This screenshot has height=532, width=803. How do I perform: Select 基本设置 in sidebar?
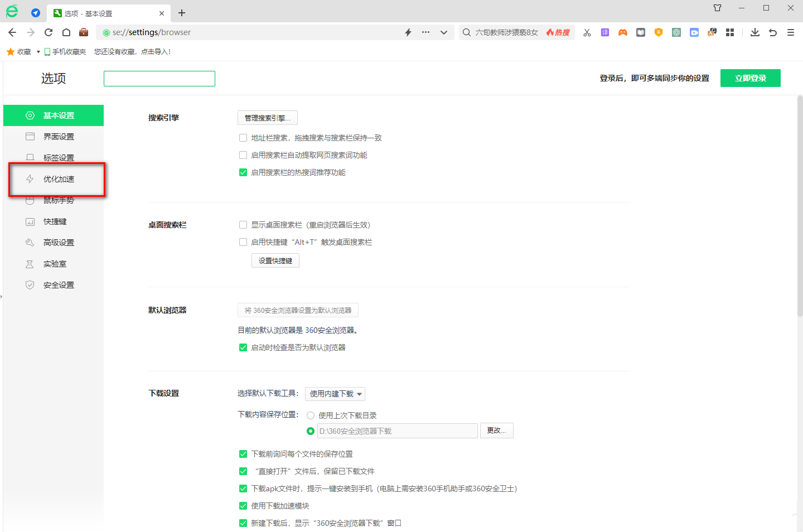54,115
